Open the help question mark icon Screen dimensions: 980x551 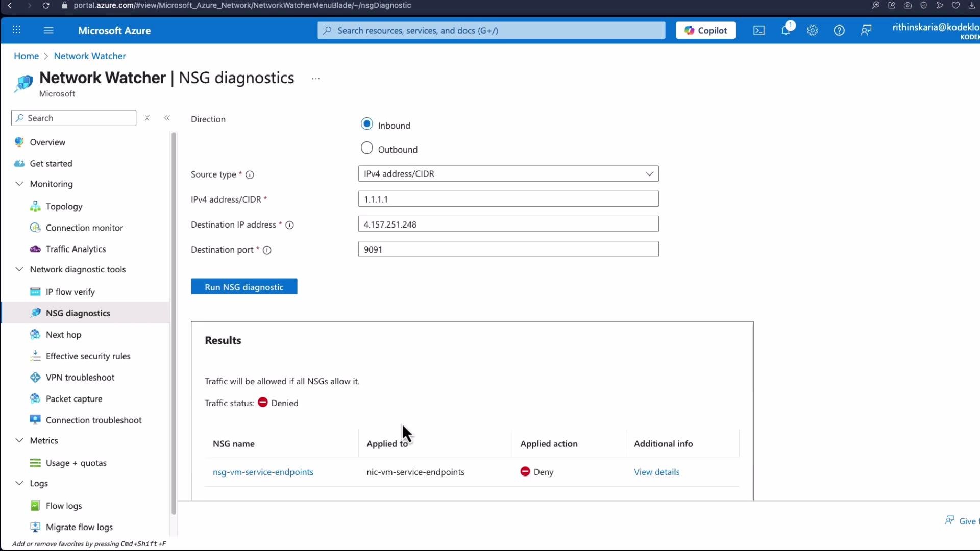(x=839, y=31)
